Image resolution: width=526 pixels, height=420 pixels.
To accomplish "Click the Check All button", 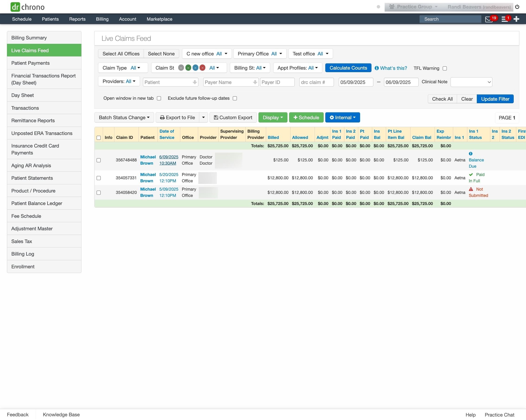I will (x=442, y=99).
